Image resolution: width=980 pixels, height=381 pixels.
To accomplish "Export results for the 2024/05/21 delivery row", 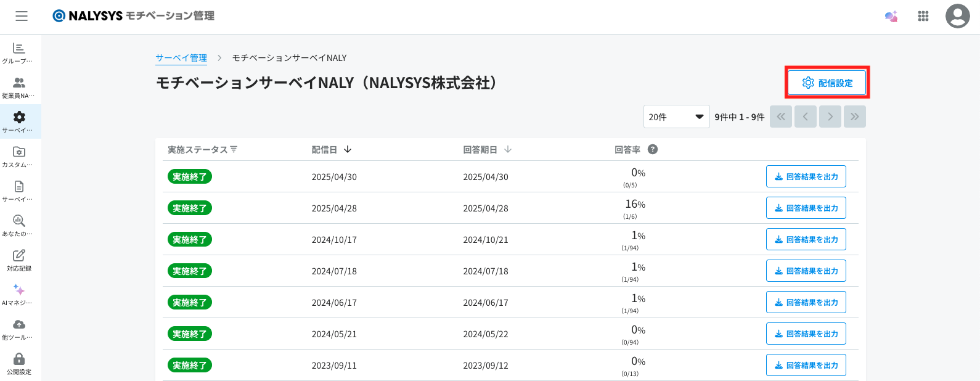I will pyautogui.click(x=806, y=334).
